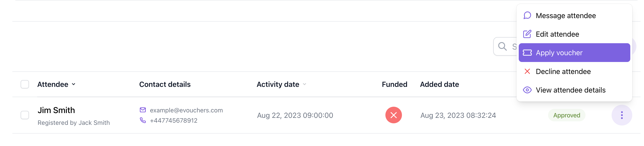The image size is (644, 146).
Task: Click the View attendee details eye icon
Action: pos(527,90)
